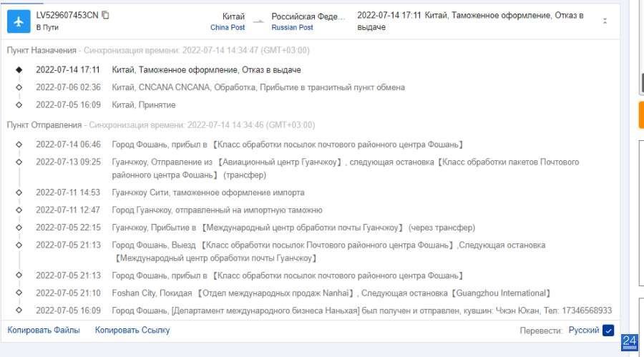The height and width of the screenshot is (357, 644).
Task: Copy tracking number LV529607453CN via copy icon
Action: tap(106, 15)
